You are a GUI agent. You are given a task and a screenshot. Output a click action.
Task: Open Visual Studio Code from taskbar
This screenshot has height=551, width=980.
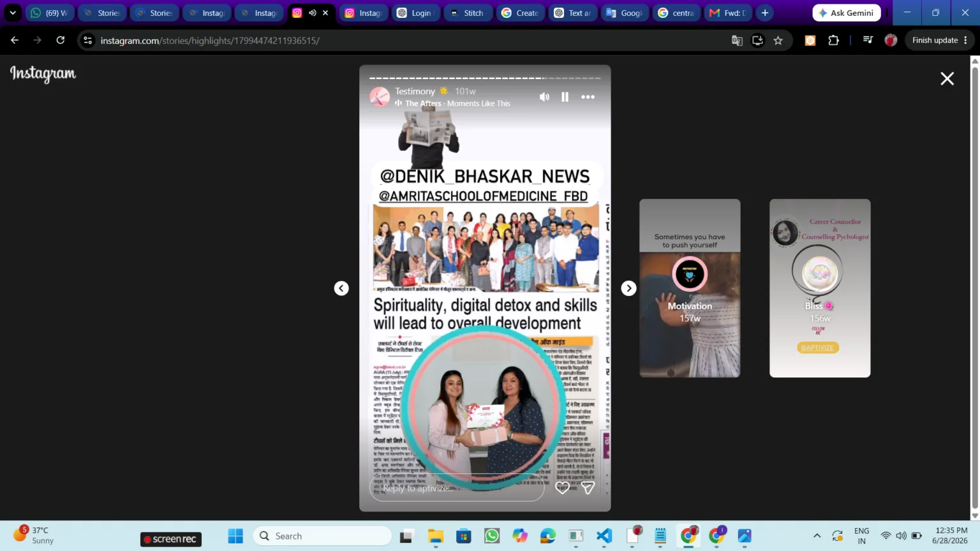pyautogui.click(x=604, y=536)
